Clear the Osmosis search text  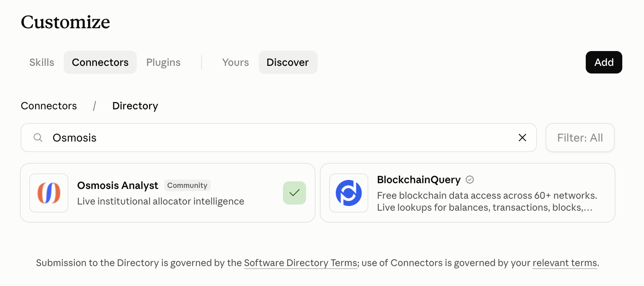point(522,138)
